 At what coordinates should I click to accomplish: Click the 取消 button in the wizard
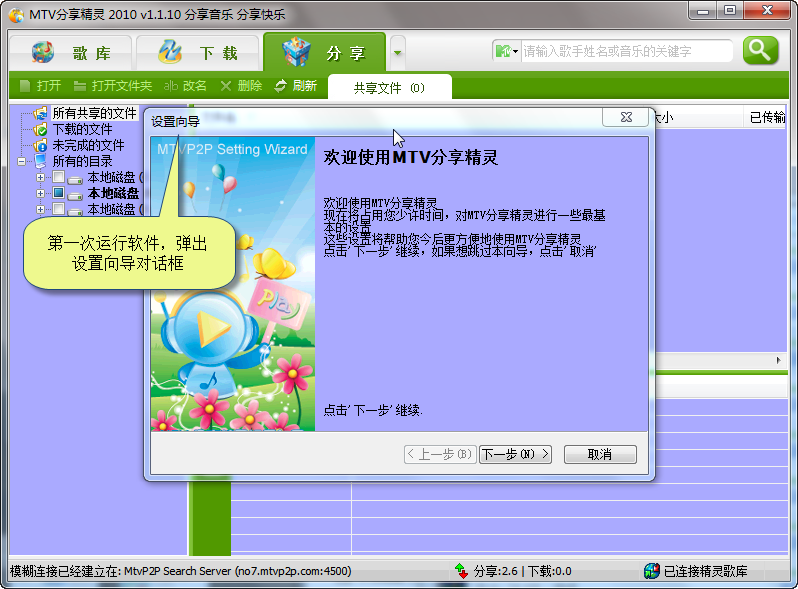pyautogui.click(x=600, y=454)
